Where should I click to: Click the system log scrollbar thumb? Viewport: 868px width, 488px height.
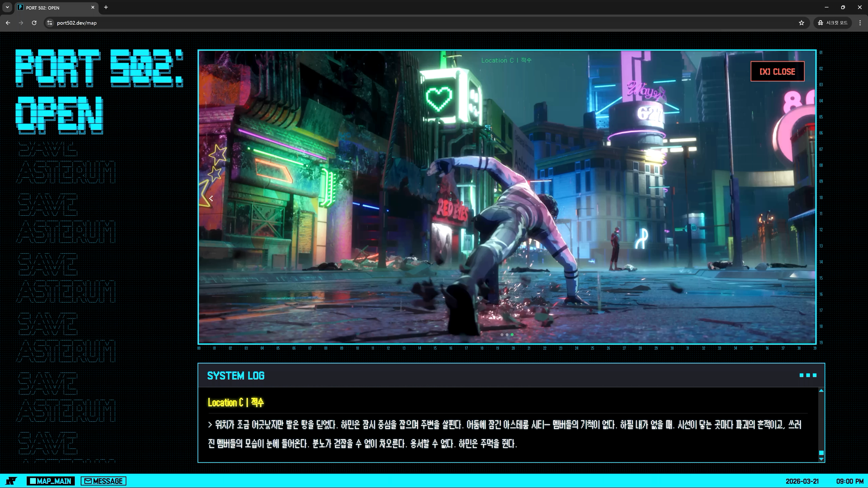point(821,453)
